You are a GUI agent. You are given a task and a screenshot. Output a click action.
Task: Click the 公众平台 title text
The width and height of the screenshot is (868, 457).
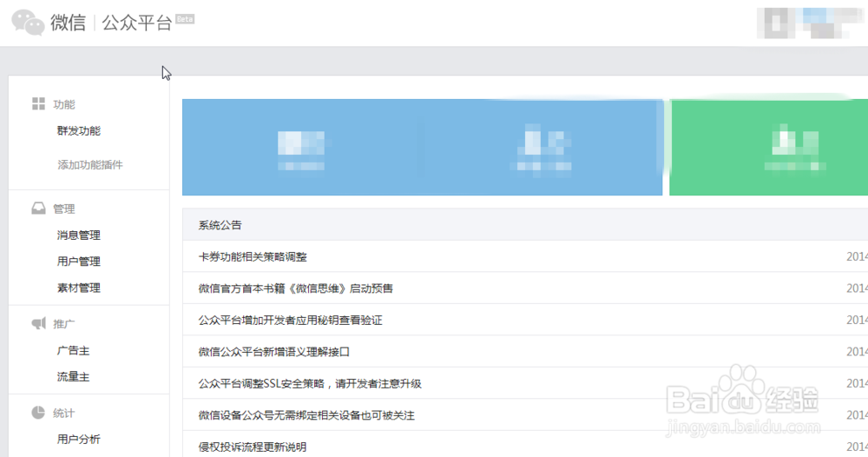coord(137,23)
